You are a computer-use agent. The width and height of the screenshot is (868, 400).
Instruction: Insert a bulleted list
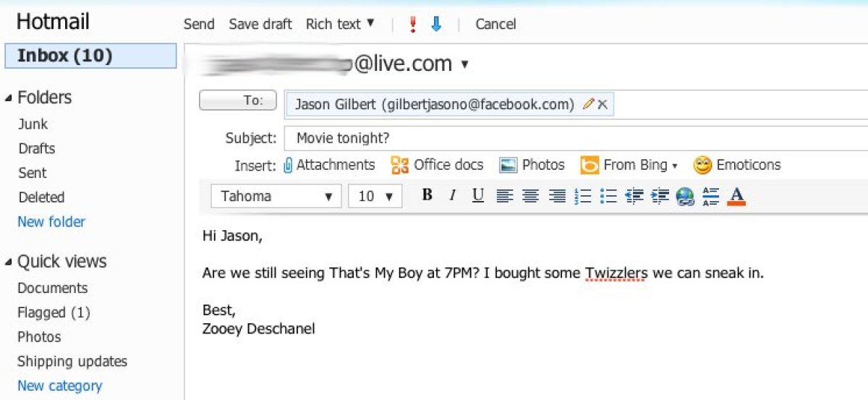pos(608,196)
